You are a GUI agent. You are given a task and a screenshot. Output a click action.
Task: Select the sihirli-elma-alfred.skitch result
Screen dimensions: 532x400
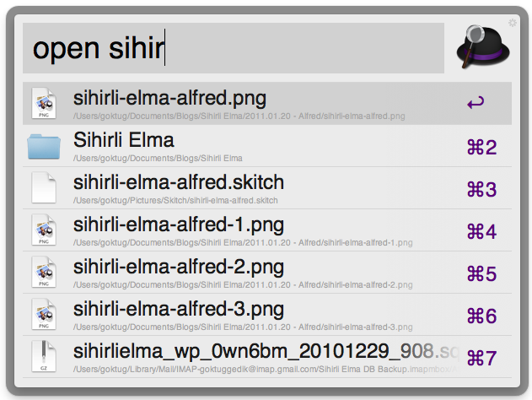point(179,182)
